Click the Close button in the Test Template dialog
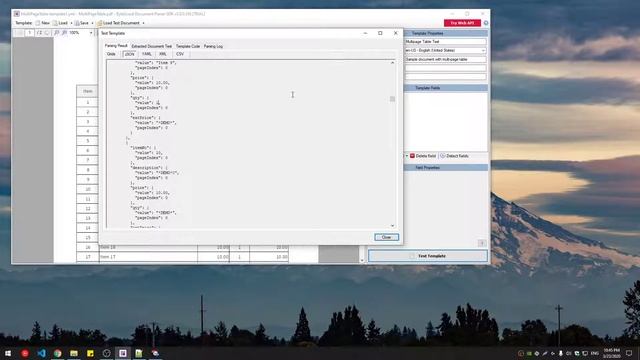The height and width of the screenshot is (360, 640). pos(386,237)
